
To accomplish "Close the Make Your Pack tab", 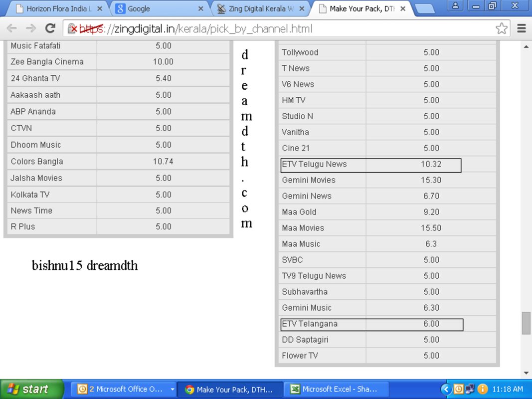I will [403, 9].
